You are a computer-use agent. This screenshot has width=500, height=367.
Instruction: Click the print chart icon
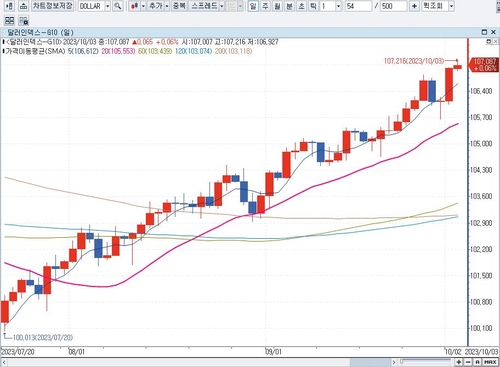[23, 6]
